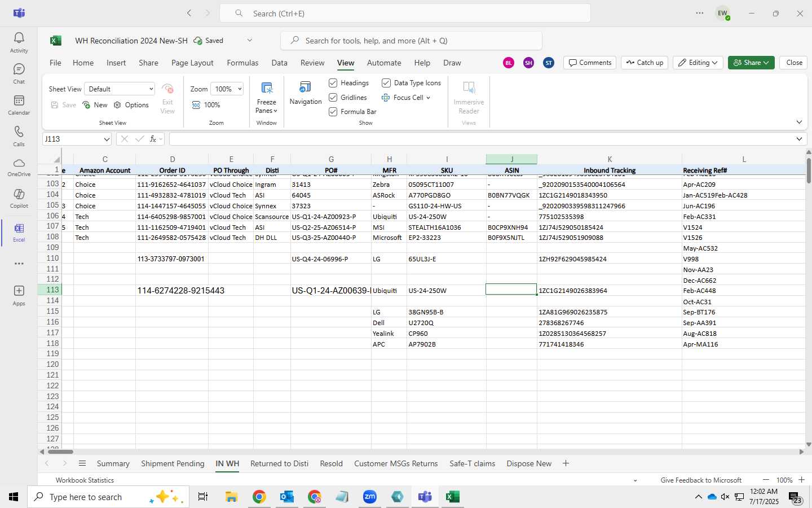Open Copilot in Teams sidebar

point(19,198)
